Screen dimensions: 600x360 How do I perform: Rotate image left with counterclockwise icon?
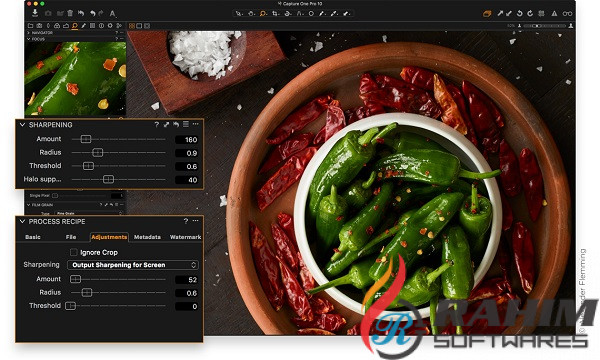[x=520, y=13]
